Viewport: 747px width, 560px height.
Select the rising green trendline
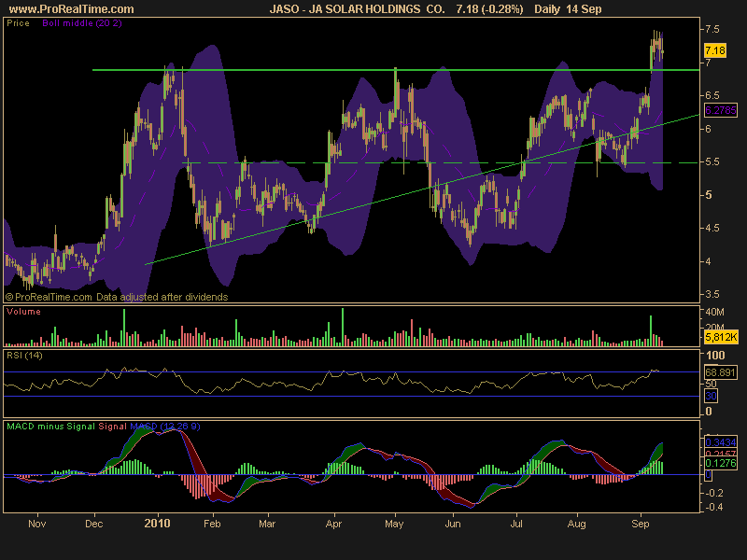coord(422,189)
